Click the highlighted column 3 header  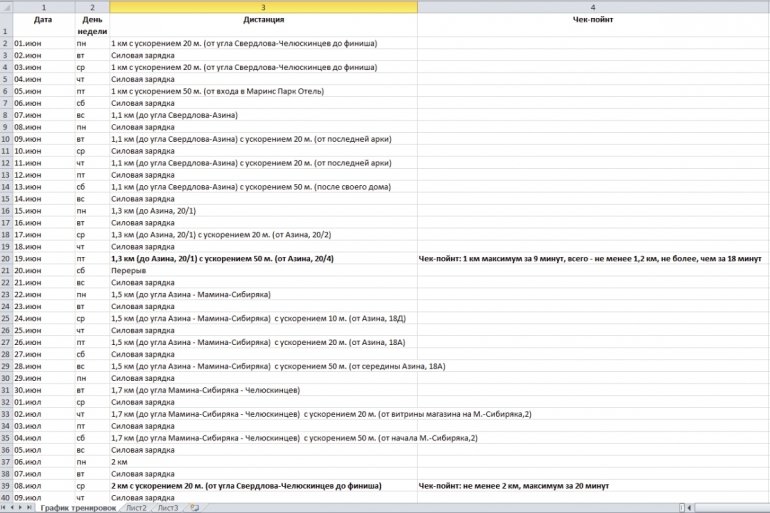(x=263, y=6)
